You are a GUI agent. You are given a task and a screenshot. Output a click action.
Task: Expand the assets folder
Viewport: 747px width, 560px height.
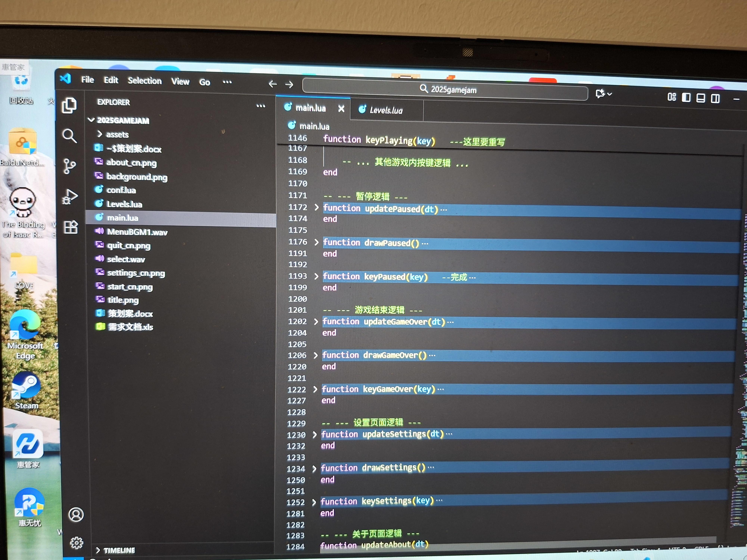(117, 135)
